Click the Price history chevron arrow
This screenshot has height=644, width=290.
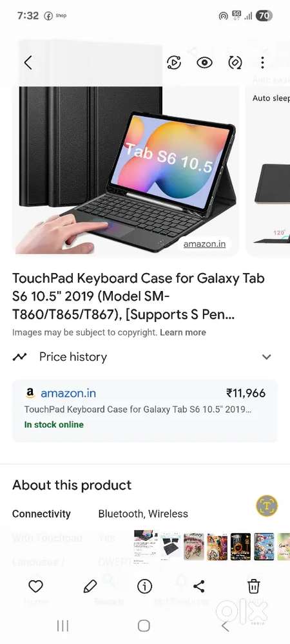coord(267,357)
